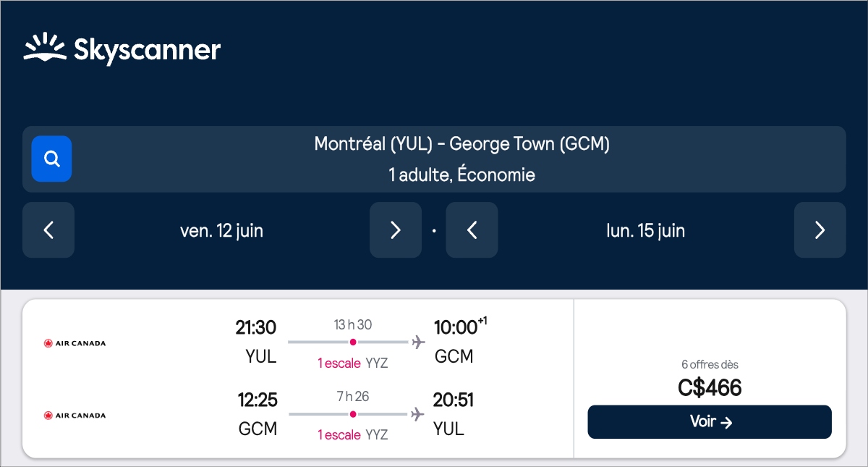Click the Skyscanner logo
Image resolution: width=868 pixels, height=467 pixels.
(122, 49)
